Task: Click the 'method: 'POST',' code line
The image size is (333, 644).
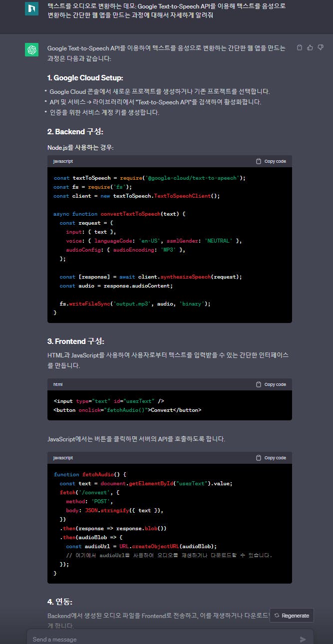Action: [90, 501]
